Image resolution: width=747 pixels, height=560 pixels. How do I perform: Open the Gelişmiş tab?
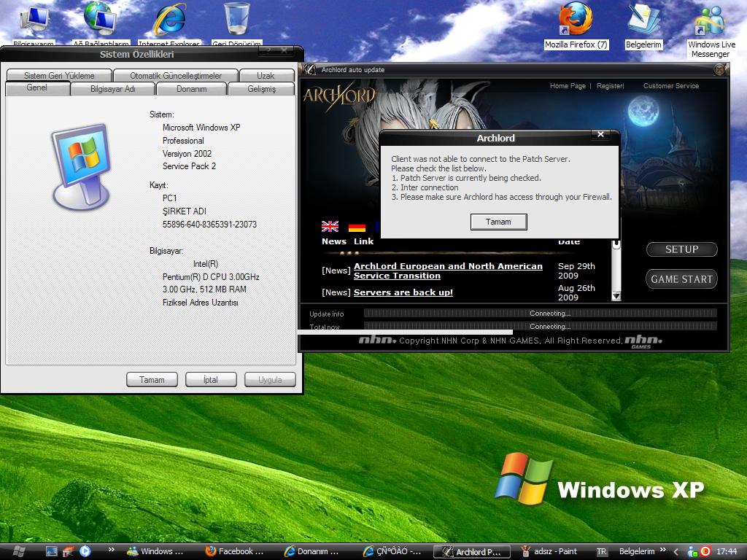(262, 89)
